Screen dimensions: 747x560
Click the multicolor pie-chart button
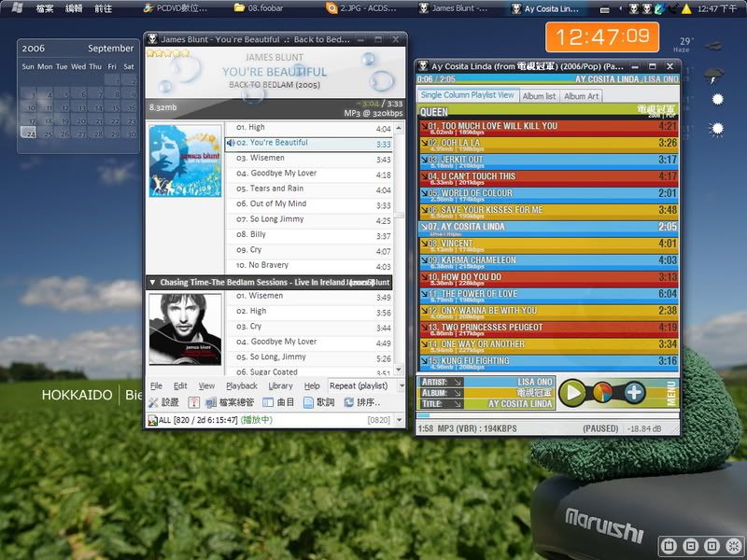point(602,393)
